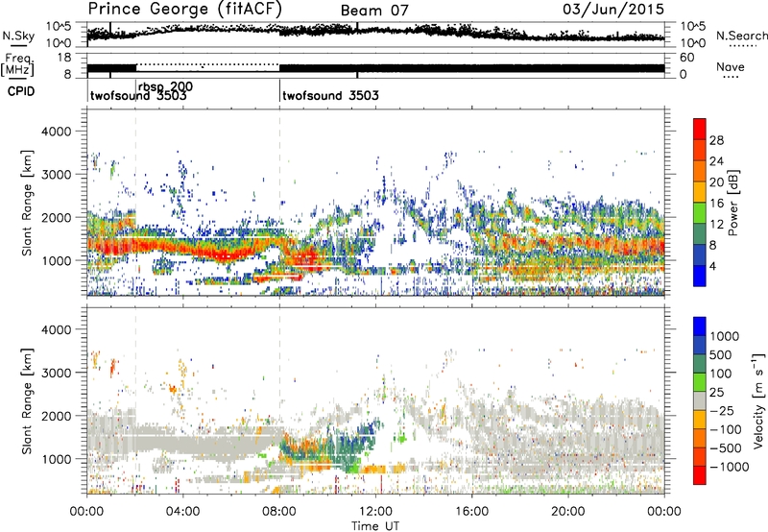768x532 pixels.
Task: Click light green 25-100 Velocity colorbar segment
Action: coord(700,382)
